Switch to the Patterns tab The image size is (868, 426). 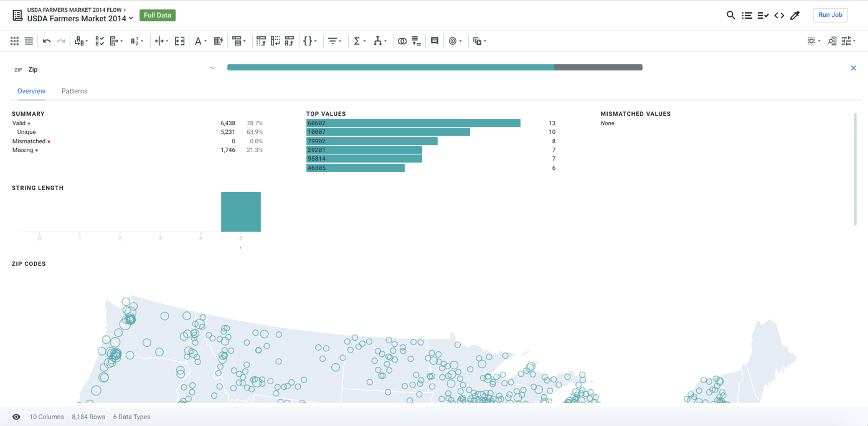coord(74,91)
